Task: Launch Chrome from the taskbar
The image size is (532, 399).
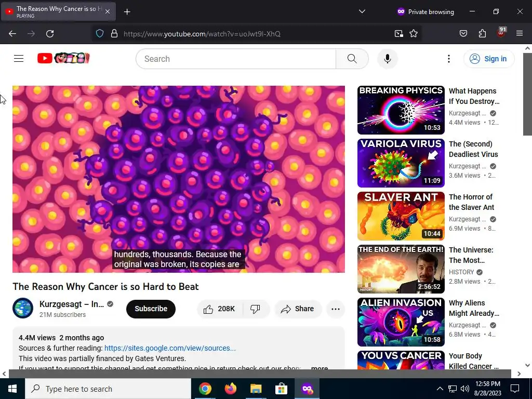Action: click(205, 389)
